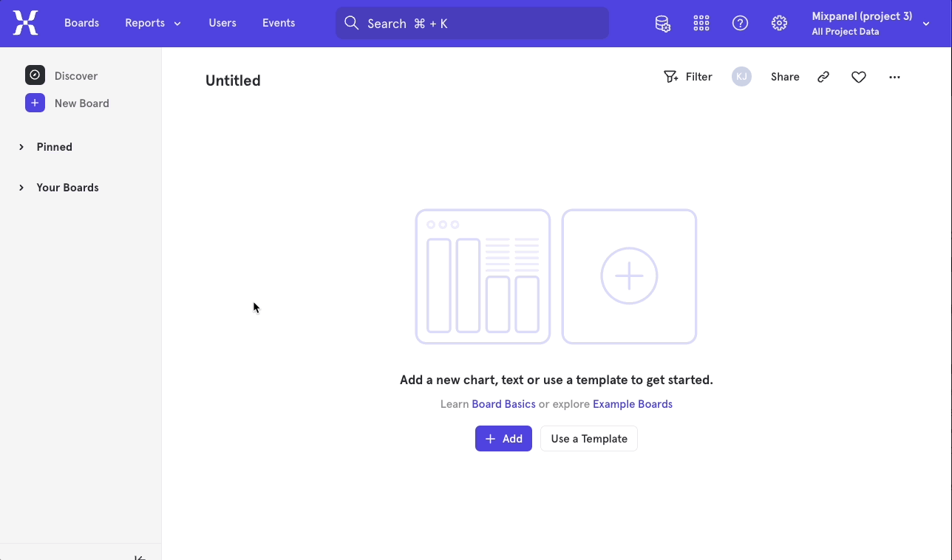Click the Mixpanel logo icon
Screen dimensions: 952x560
[25, 23]
